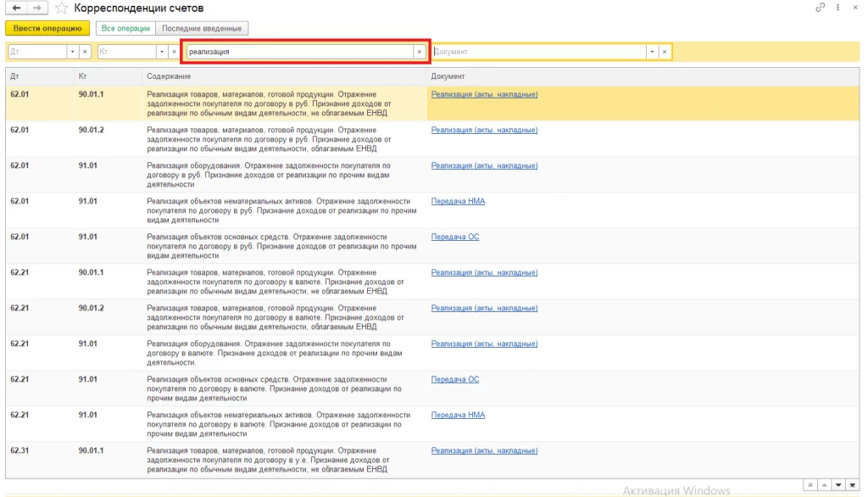Open the Документ dropdown list

(652, 52)
